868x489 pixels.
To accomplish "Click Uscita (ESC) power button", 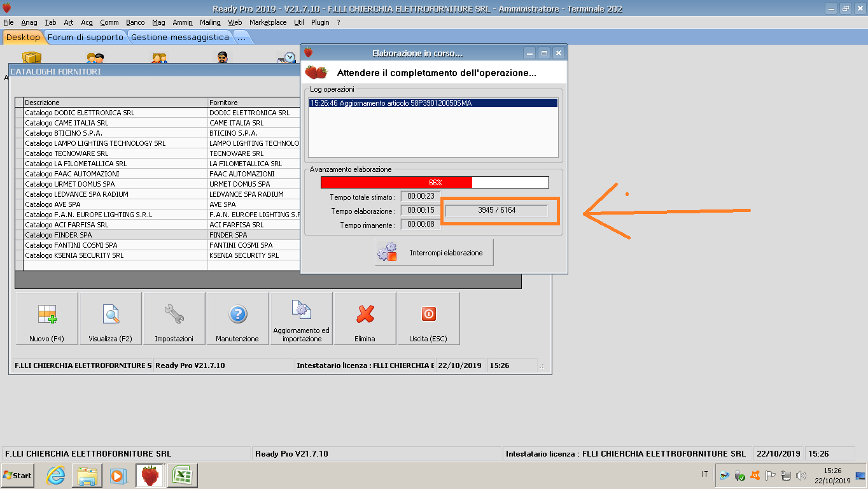I will (429, 318).
